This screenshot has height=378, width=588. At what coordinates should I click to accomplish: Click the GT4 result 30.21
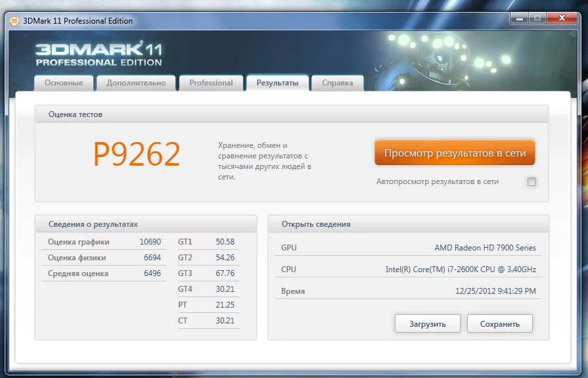[x=225, y=289]
